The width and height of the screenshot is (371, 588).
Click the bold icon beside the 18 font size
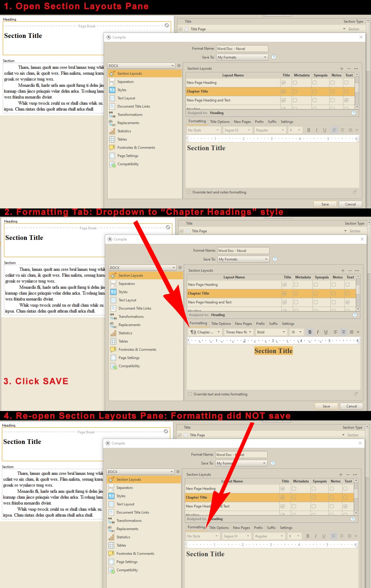coord(310,332)
